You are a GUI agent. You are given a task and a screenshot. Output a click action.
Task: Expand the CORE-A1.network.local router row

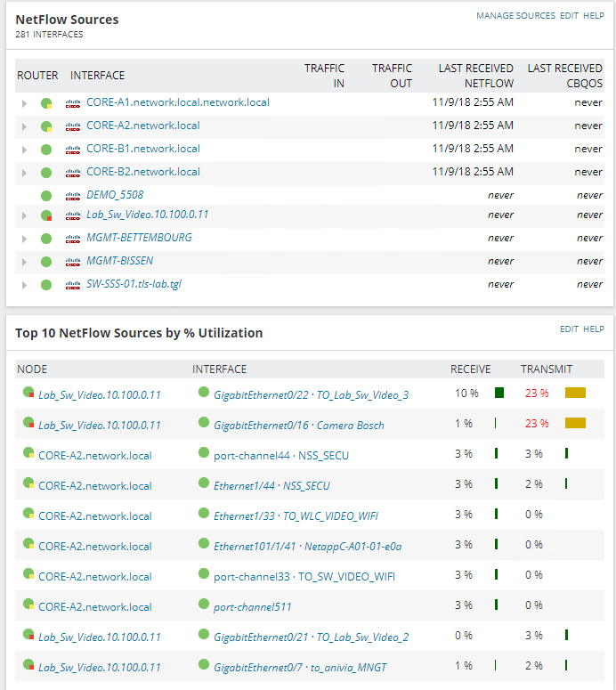[24, 104]
